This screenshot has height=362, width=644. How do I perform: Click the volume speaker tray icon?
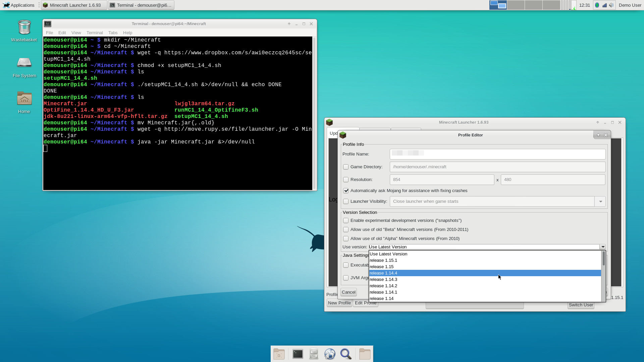(x=611, y=5)
